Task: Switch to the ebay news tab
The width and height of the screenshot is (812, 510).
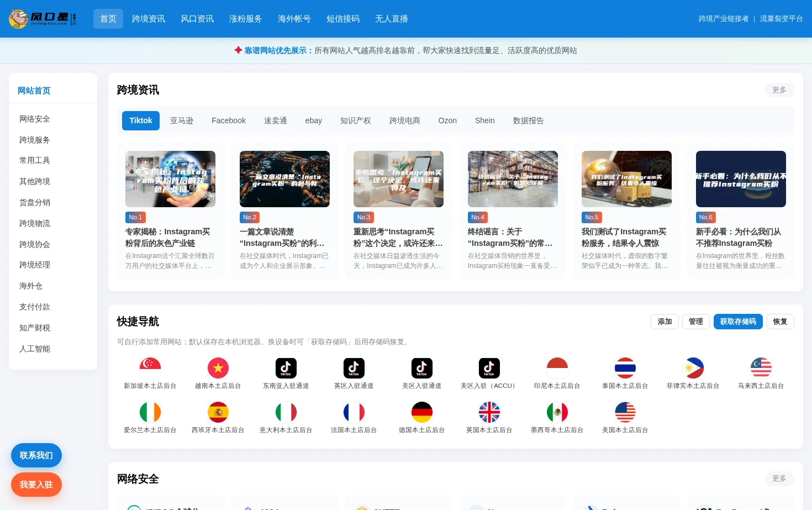Action: pyautogui.click(x=314, y=120)
